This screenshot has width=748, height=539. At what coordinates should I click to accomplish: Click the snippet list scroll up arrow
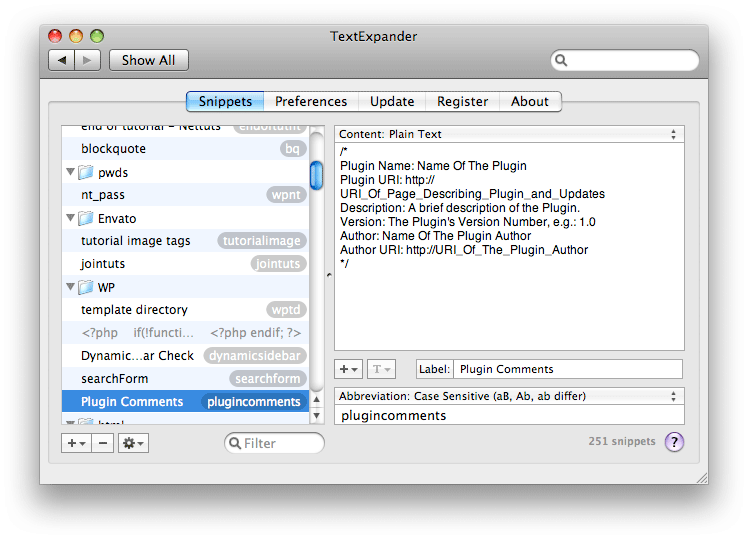[x=316, y=400]
